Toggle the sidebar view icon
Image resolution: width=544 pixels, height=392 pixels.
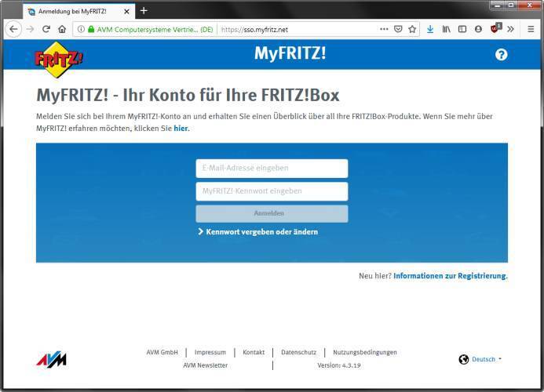(x=462, y=29)
